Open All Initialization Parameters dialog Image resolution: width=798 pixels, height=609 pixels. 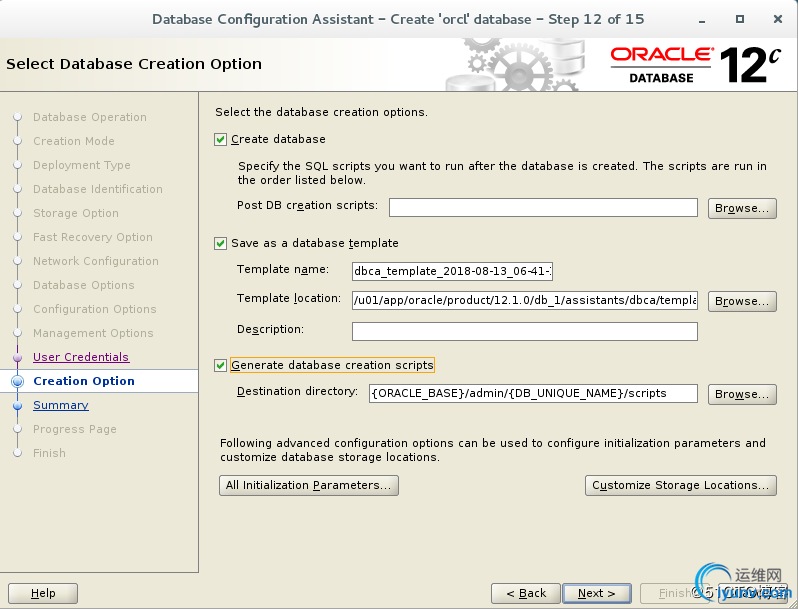click(x=309, y=485)
